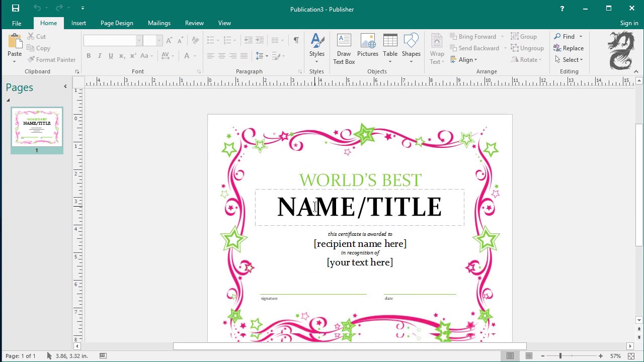This screenshot has width=644, height=362.
Task: Toggle the paragraph marks (¶) button
Action: coord(296,40)
